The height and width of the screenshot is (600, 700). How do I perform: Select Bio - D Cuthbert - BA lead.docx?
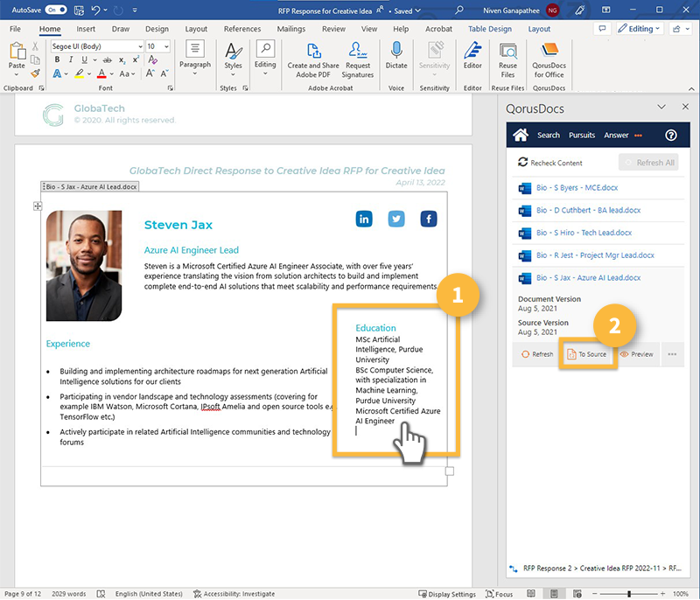588,210
